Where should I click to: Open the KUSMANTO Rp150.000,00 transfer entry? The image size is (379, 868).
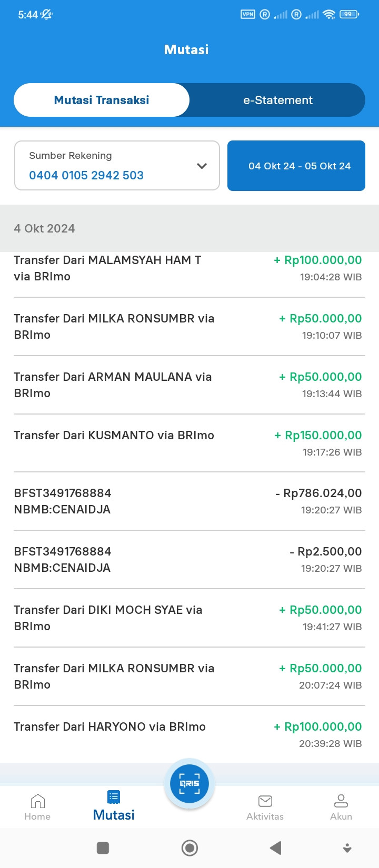(x=189, y=443)
